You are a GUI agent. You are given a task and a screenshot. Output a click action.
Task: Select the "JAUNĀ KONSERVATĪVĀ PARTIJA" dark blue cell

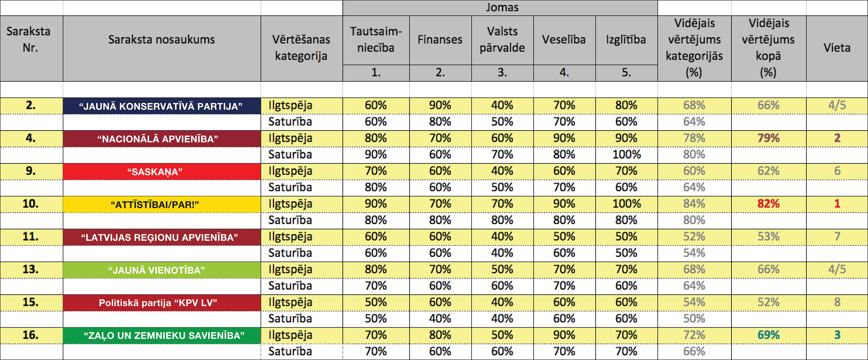pyautogui.click(x=162, y=106)
